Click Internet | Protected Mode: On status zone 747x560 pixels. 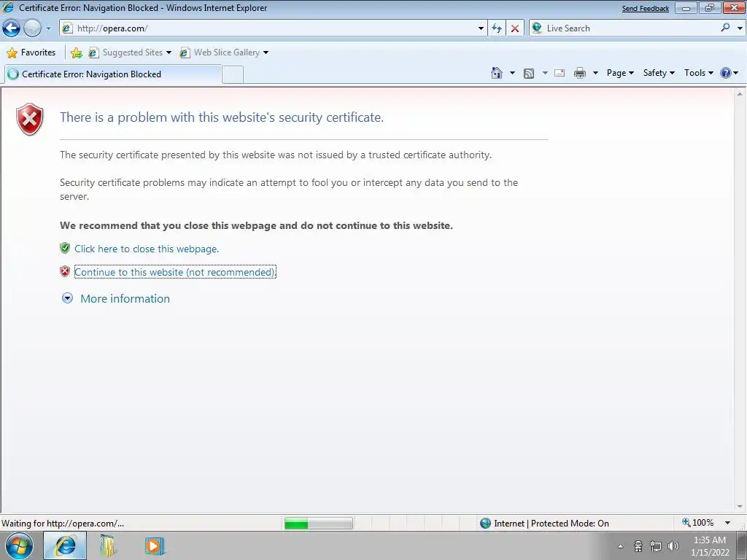click(x=544, y=524)
